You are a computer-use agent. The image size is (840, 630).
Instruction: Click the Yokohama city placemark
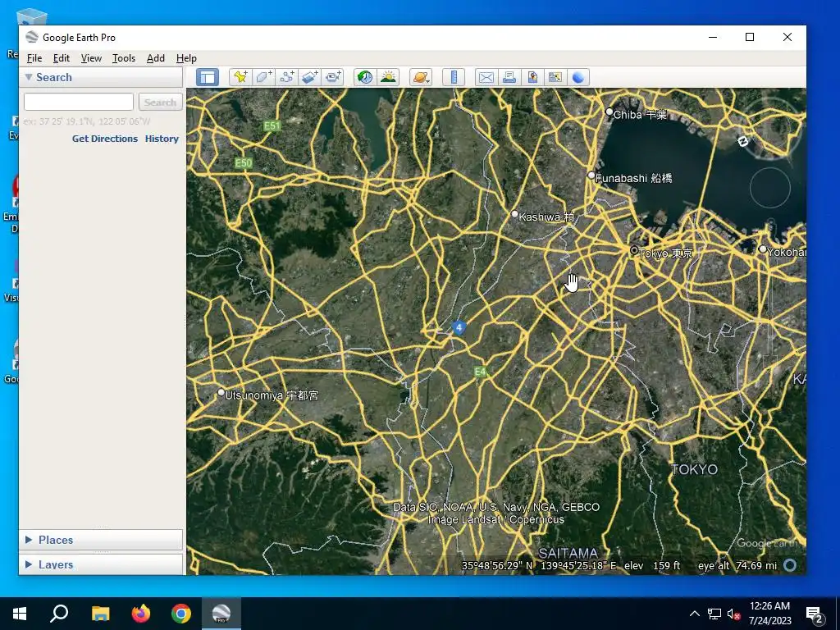763,249
